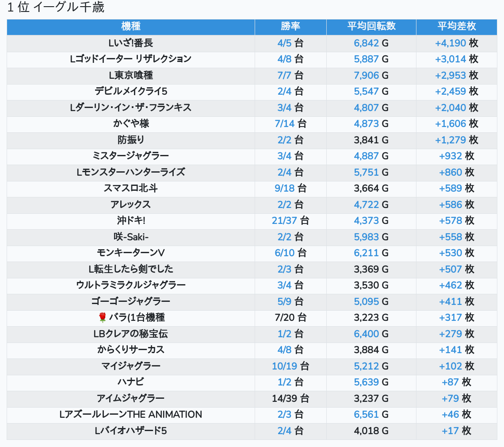Click win rate 7/7 link
The height and width of the screenshot is (447, 504).
click(284, 75)
